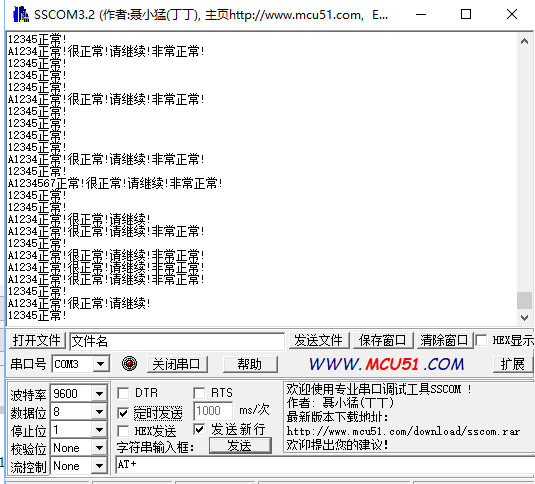Click the SSCOM app icon in title bar
The image size is (535, 484).
point(21,14)
